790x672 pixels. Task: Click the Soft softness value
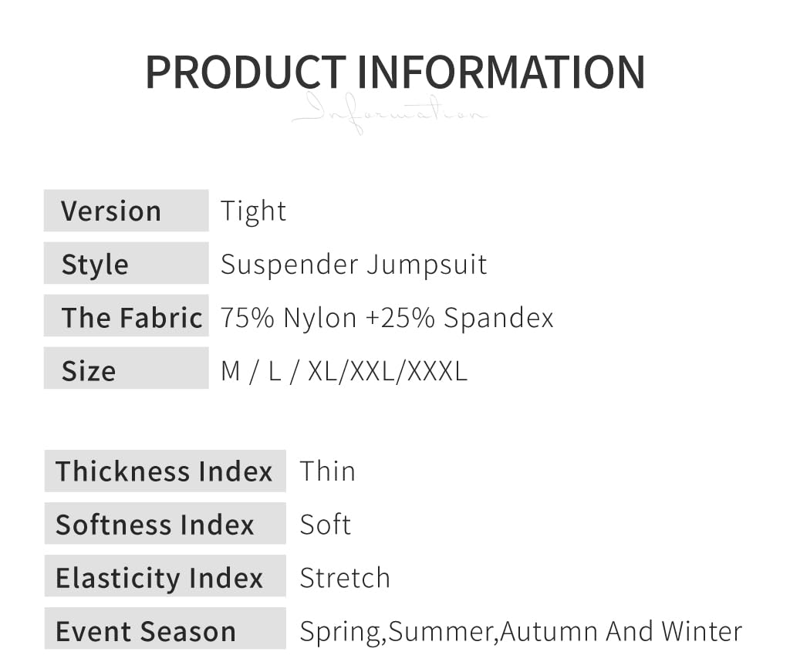coord(325,525)
